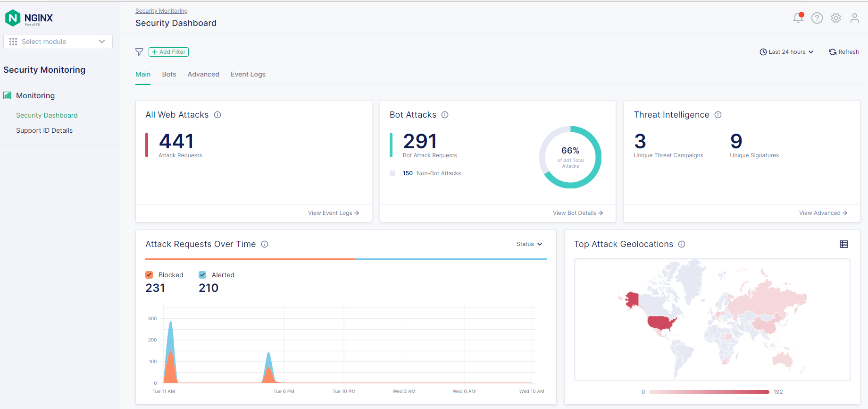Click the Add Filter button

(168, 52)
